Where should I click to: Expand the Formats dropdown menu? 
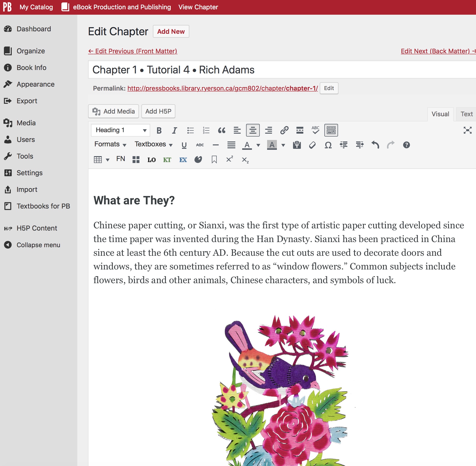[110, 144]
